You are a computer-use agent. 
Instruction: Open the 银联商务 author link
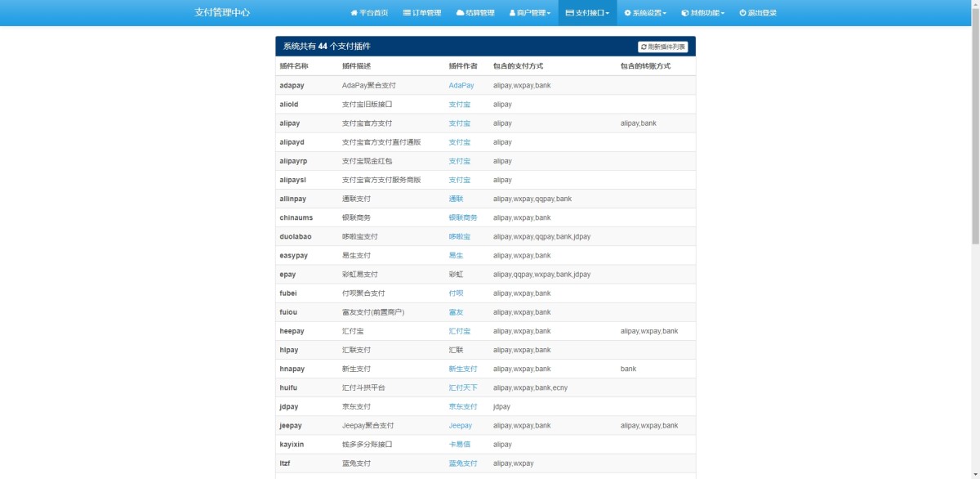click(x=463, y=217)
